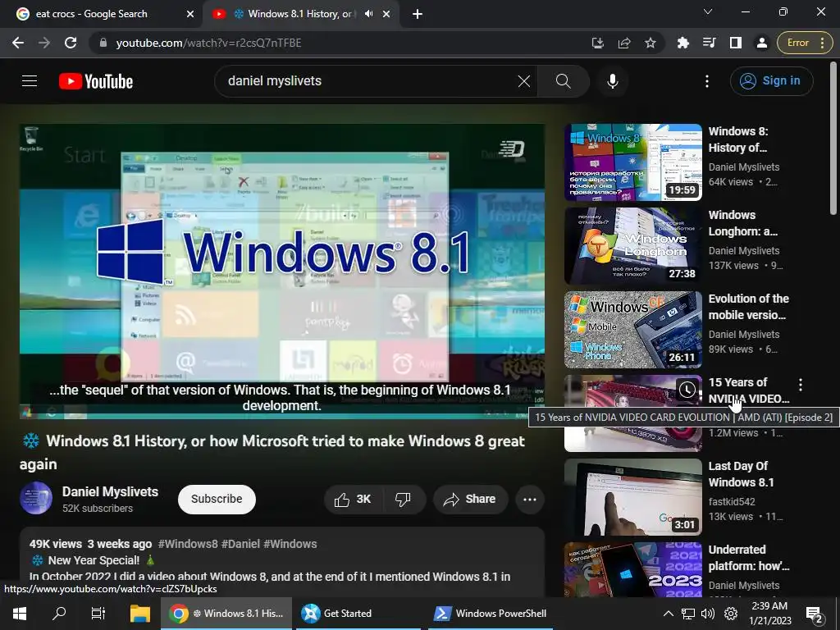This screenshot has height=630, width=840.
Task: Reload the YouTube page
Action: pos(71,43)
